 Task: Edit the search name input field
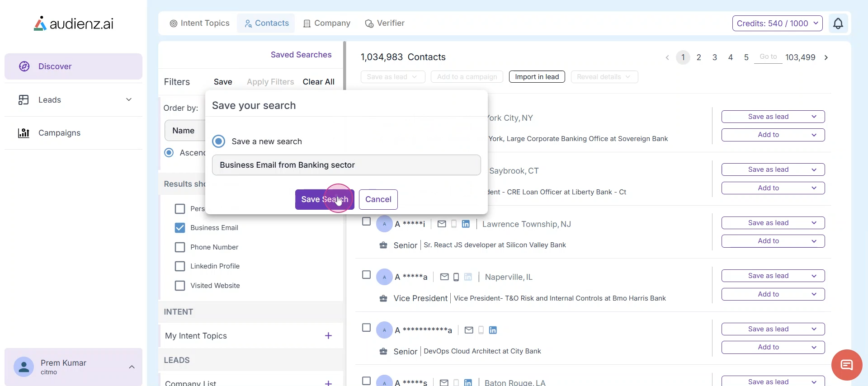346,165
